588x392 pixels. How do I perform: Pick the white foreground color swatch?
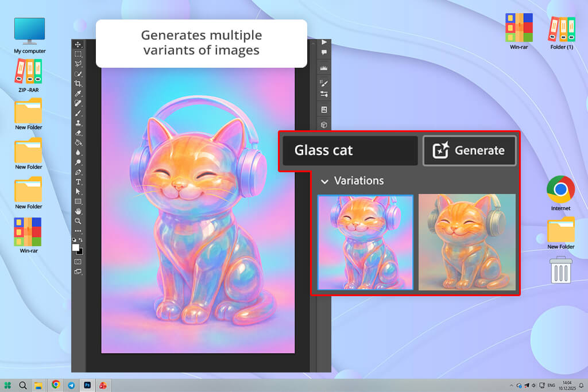pos(75,247)
